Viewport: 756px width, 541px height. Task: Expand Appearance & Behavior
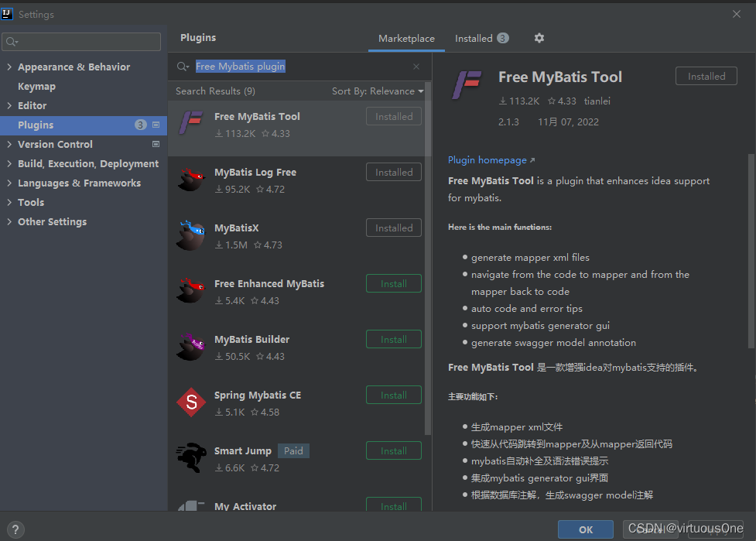coord(9,67)
